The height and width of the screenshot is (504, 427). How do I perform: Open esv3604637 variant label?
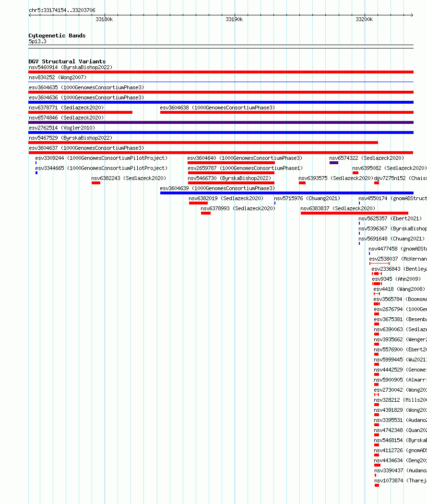86,148
